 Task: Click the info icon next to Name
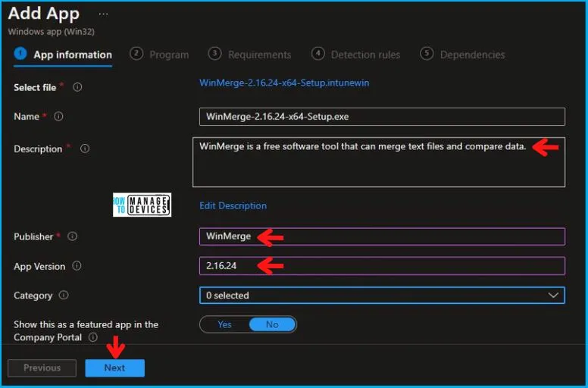coord(58,116)
